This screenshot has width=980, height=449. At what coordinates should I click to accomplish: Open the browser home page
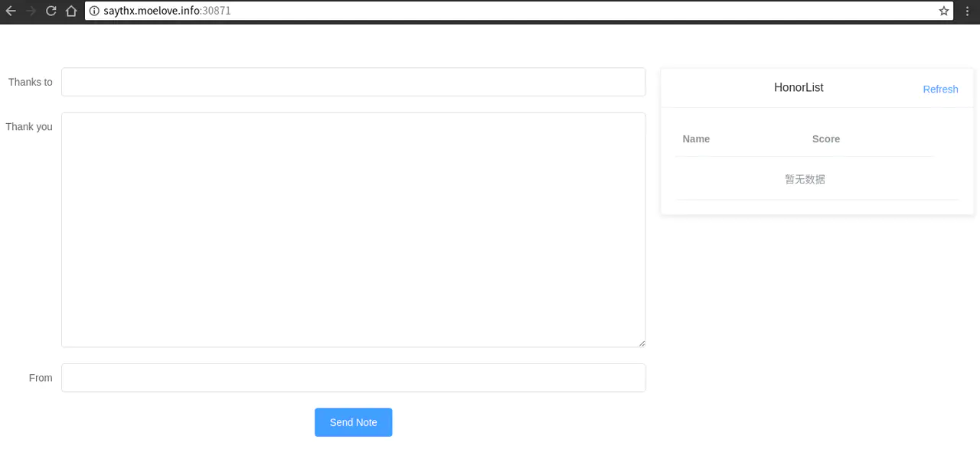[71, 11]
